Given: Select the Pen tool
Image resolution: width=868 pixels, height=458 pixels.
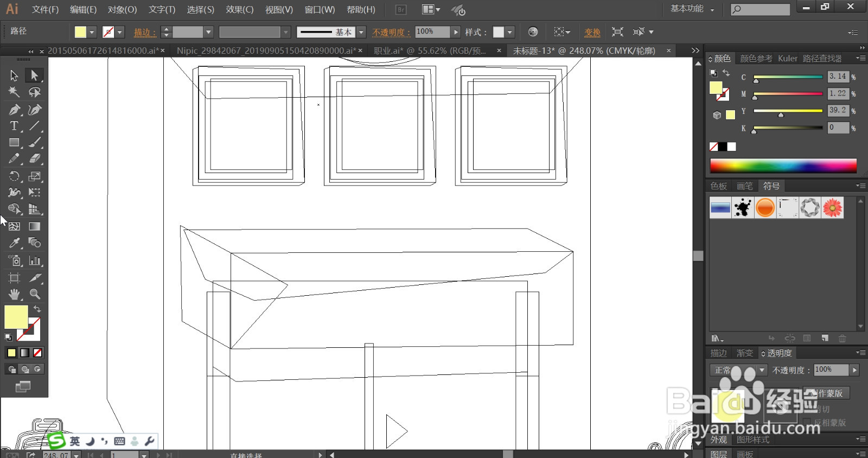Looking at the screenshot, I should click(x=14, y=110).
